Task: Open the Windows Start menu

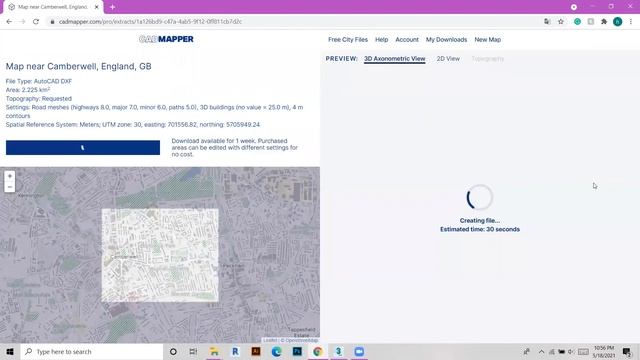Action: tap(10, 351)
